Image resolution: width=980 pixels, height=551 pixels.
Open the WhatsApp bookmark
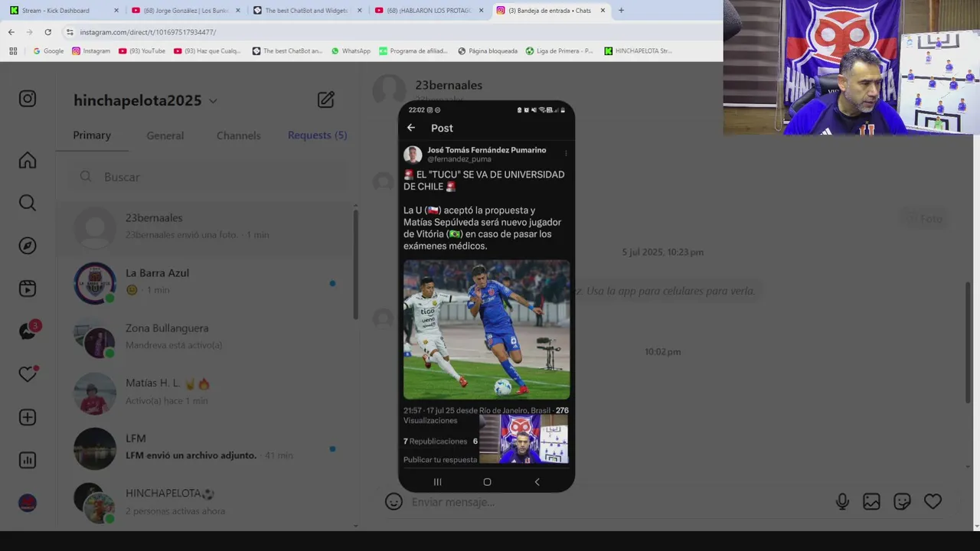(351, 51)
